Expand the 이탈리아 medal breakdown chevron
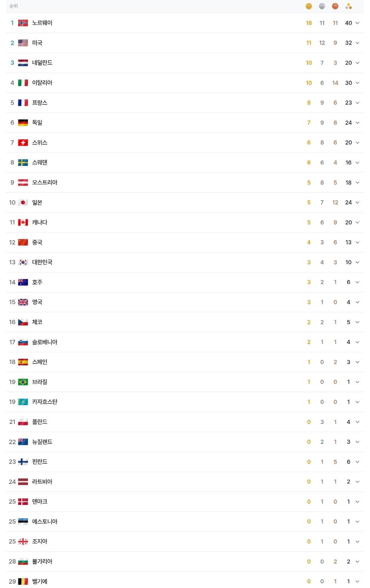 click(357, 83)
